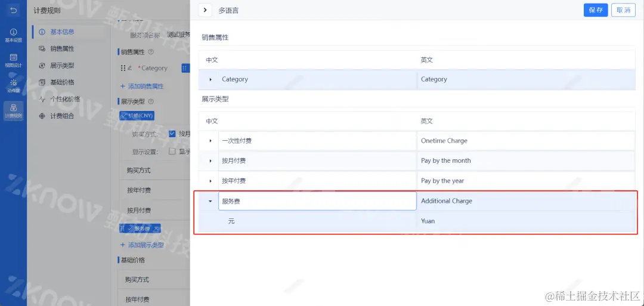The width and height of the screenshot is (644, 306).
Task: Click the 一次性付费 Chinese field
Action: [x=317, y=141]
